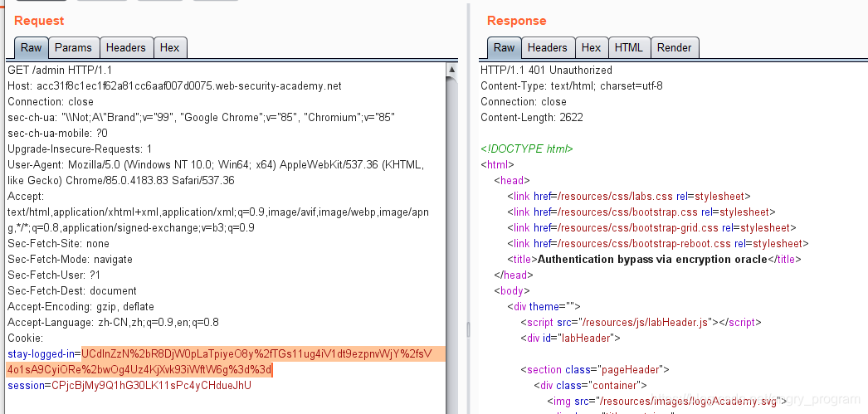Image resolution: width=868 pixels, height=414 pixels.
Task: Click the HTTP/1.1 401 Unauthorized status line
Action: pyautogui.click(x=546, y=71)
